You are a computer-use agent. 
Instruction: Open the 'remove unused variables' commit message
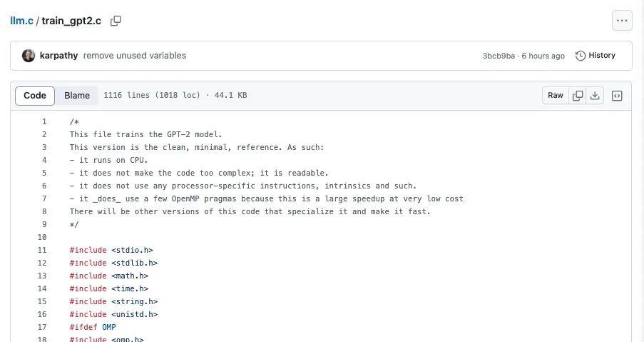135,56
